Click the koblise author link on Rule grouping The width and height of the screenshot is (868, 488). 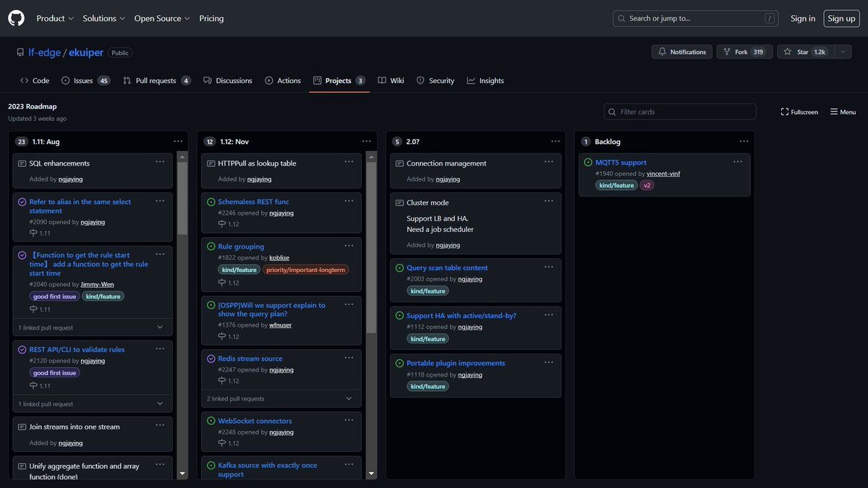[279, 257]
